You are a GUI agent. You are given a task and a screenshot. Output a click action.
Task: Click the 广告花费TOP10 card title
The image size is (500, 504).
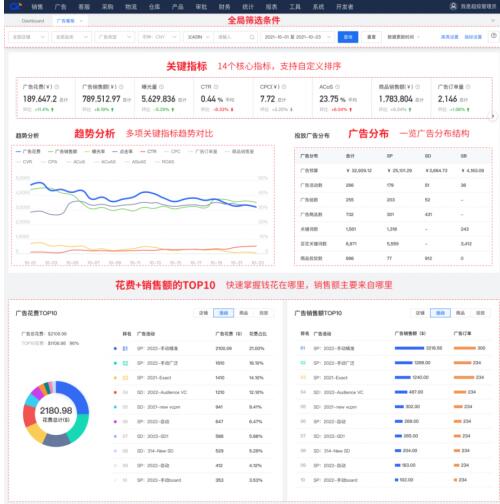(36, 313)
